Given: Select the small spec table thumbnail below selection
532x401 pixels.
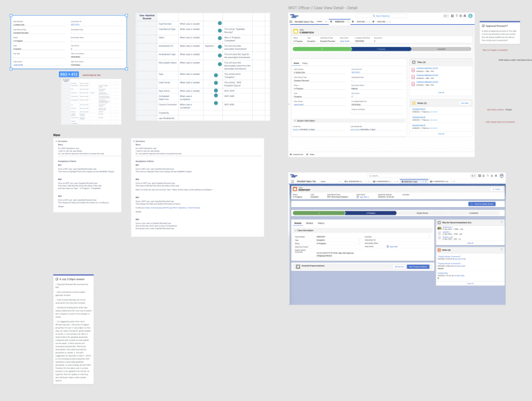Looking at the screenshot, I should point(91,101).
